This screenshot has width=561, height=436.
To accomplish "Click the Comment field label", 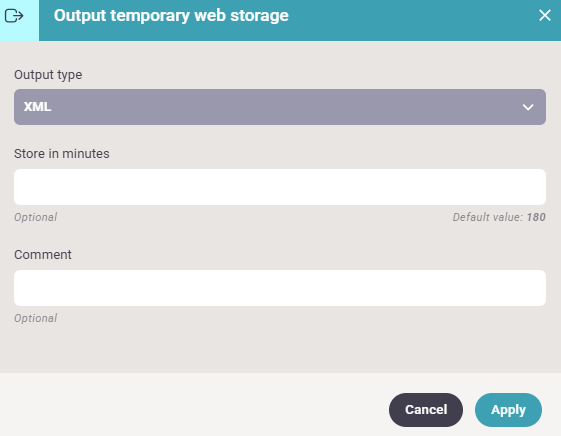I will click(x=43, y=255).
